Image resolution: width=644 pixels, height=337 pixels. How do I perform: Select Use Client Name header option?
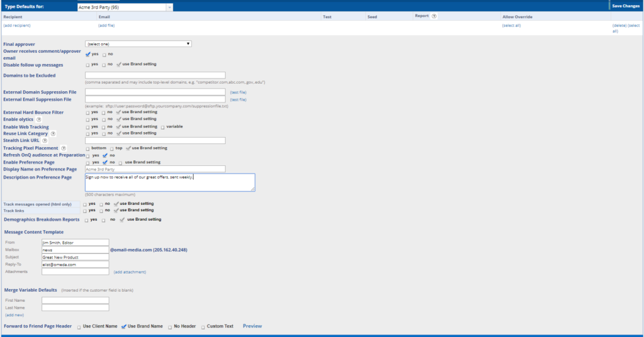click(79, 327)
